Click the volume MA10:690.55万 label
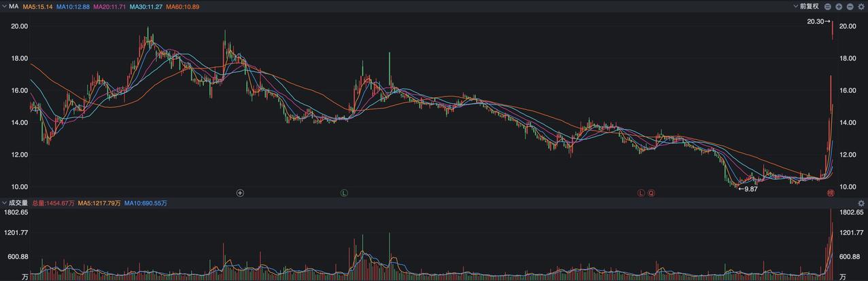Viewport: 868px width, 281px height. point(145,203)
